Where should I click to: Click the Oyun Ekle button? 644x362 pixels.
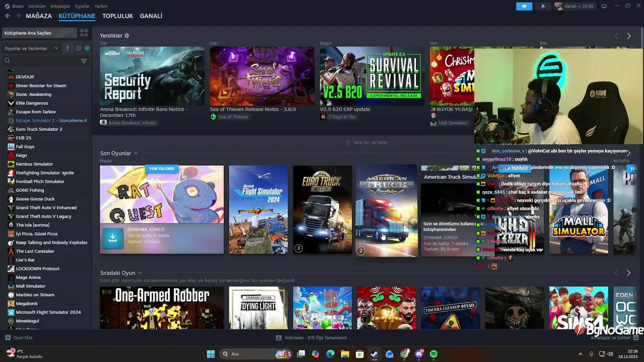tap(19, 338)
